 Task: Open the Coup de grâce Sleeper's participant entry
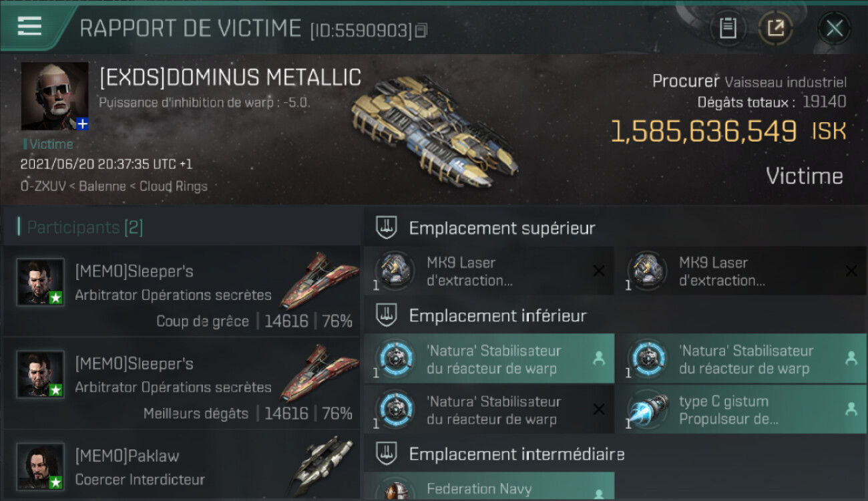pyautogui.click(x=182, y=291)
